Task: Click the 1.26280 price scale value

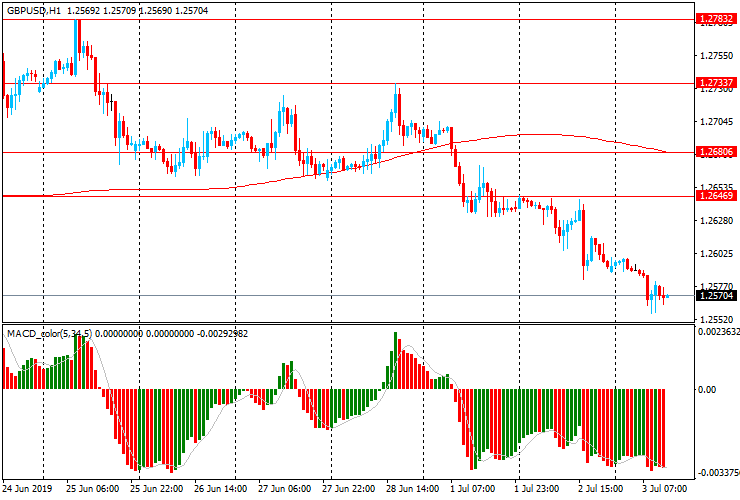Action: [x=717, y=220]
